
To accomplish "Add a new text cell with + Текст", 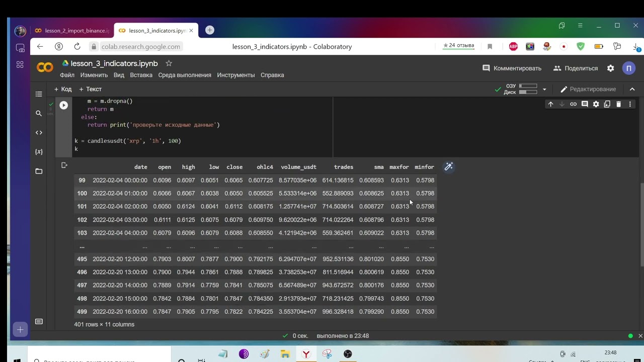I will (x=91, y=89).
